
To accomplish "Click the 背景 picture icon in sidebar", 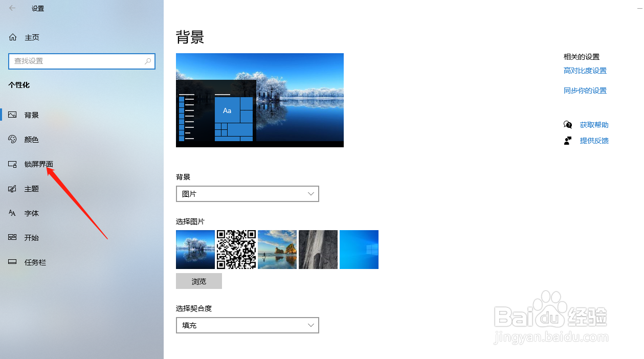I will point(13,115).
